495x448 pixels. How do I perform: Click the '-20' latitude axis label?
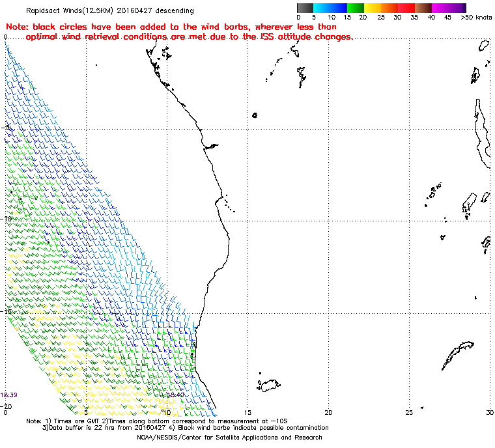point(6,406)
